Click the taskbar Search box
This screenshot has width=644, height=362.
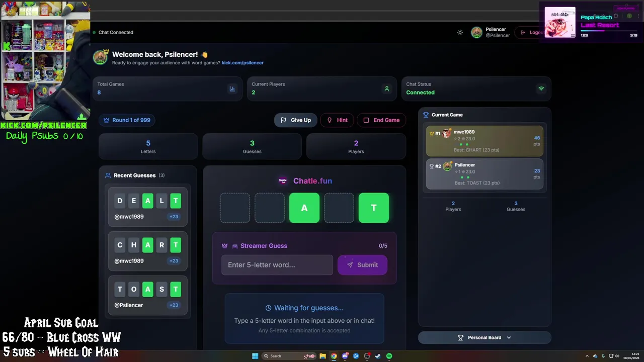[289, 356]
